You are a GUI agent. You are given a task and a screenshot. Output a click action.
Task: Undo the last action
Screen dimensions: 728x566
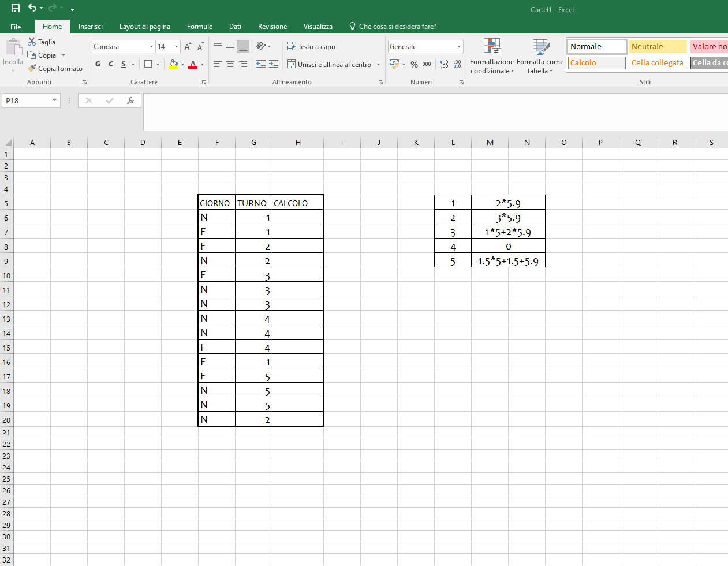pos(32,8)
